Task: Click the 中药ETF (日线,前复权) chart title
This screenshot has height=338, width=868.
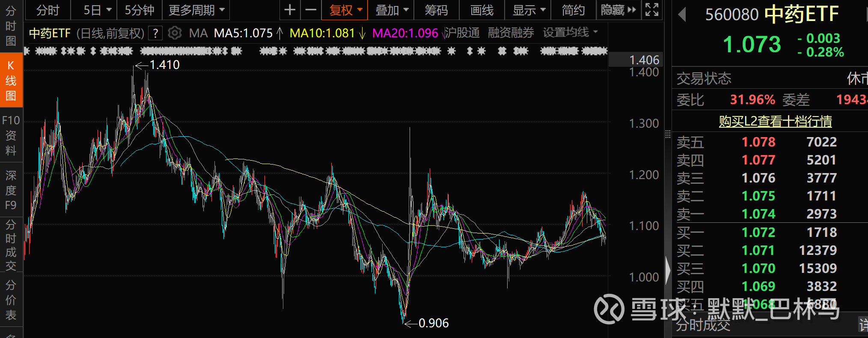Action: 86,33
